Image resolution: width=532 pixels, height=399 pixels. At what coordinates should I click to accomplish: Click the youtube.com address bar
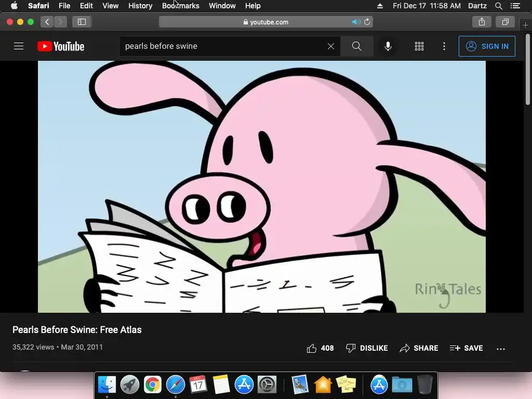265,22
